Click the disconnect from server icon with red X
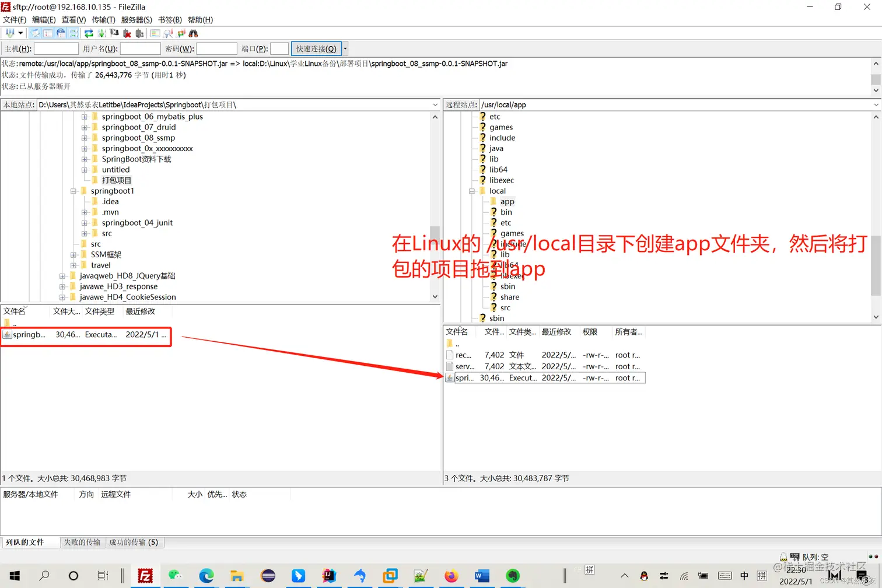 click(127, 33)
